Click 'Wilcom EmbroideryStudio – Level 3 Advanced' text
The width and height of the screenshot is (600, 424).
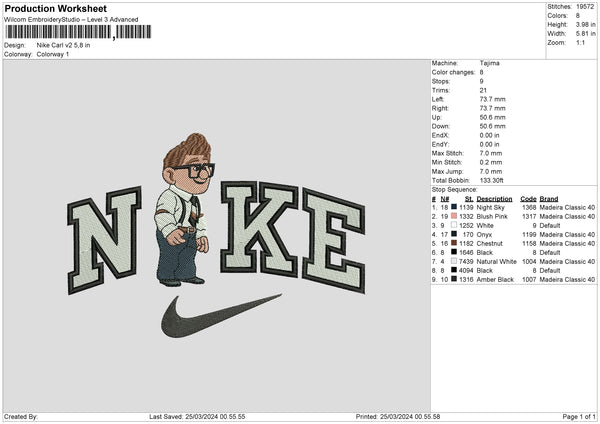pyautogui.click(x=71, y=20)
